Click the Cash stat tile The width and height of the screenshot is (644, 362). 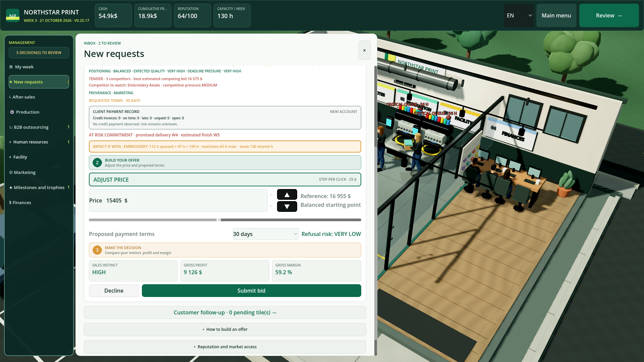113,15
